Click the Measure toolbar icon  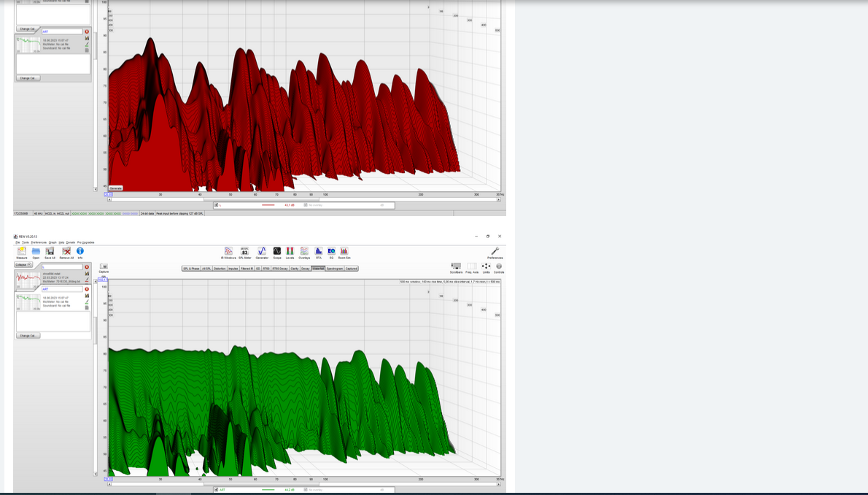22,252
